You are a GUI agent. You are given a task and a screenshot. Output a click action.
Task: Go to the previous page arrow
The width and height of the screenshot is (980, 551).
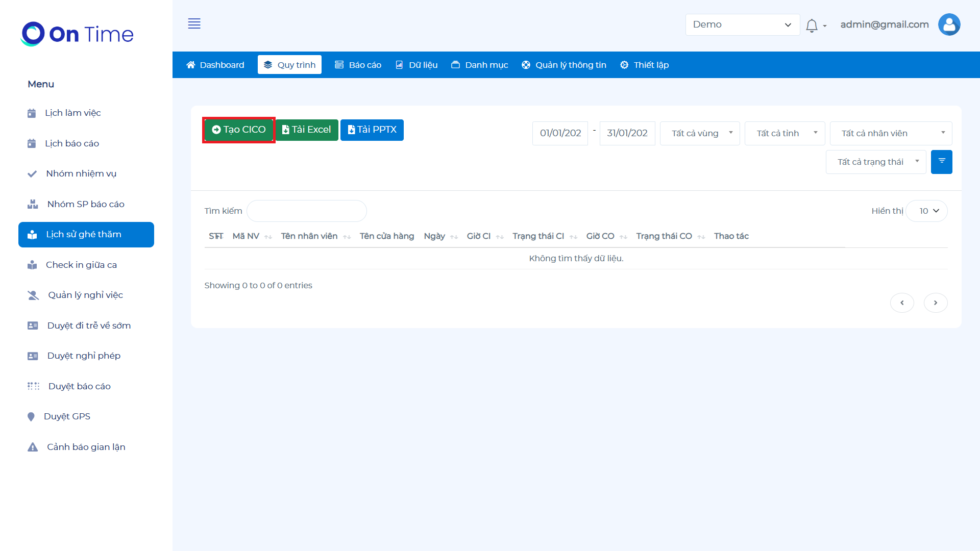point(902,303)
